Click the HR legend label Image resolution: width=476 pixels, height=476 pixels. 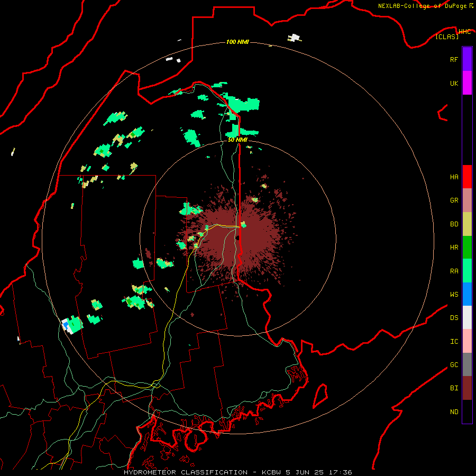pyautogui.click(x=454, y=248)
